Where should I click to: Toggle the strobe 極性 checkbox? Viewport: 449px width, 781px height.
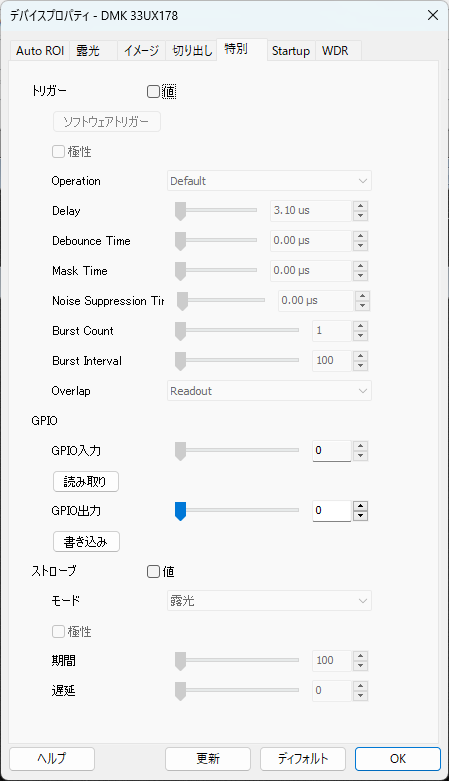pyautogui.click(x=58, y=632)
